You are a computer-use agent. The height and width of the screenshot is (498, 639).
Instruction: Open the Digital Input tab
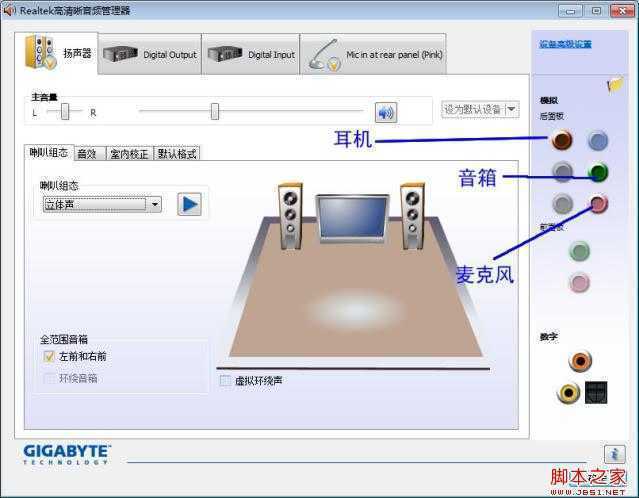tap(251, 54)
